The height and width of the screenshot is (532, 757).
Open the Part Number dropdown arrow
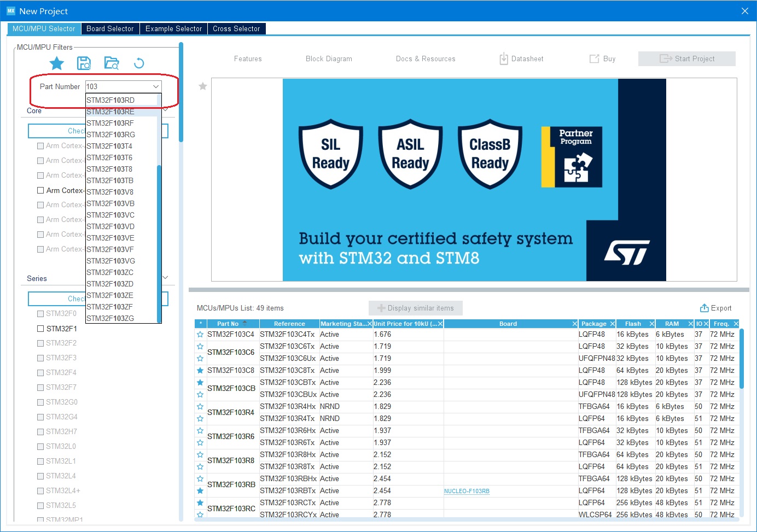point(156,86)
